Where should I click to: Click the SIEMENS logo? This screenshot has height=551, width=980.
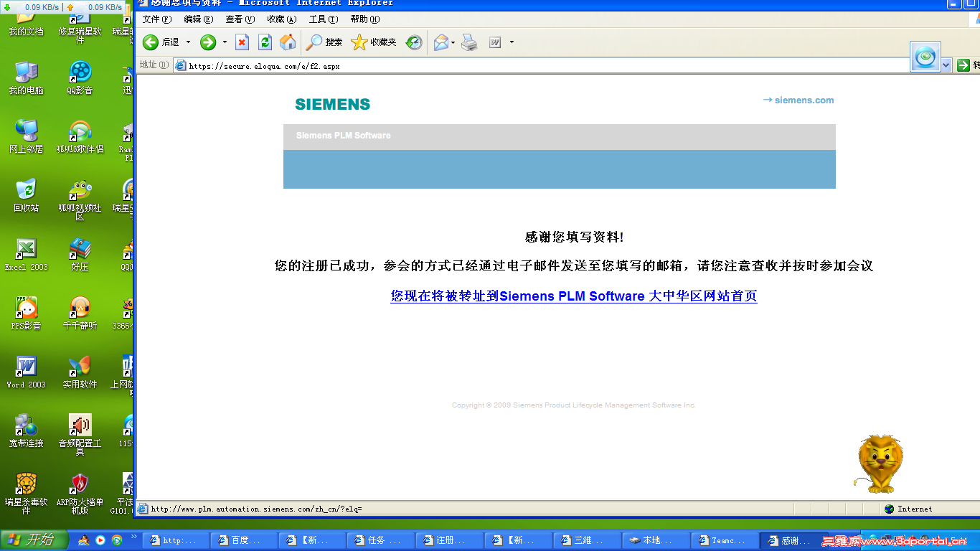tap(333, 104)
